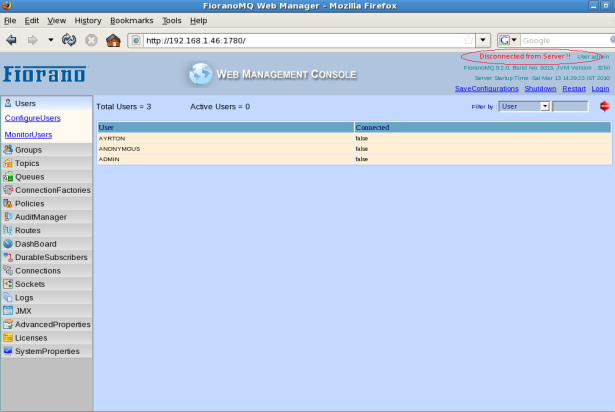Image resolution: width=615 pixels, height=412 pixels.
Task: Focus the Google search box
Action: click(567, 40)
